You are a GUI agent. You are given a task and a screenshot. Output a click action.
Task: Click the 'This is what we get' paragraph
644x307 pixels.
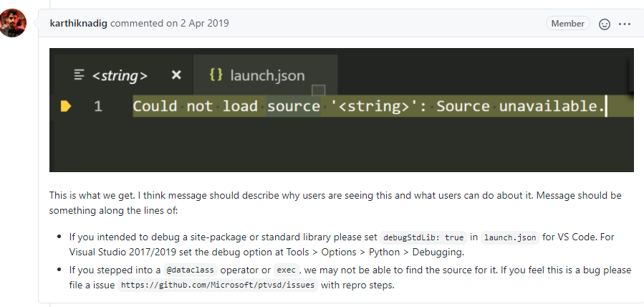point(335,203)
